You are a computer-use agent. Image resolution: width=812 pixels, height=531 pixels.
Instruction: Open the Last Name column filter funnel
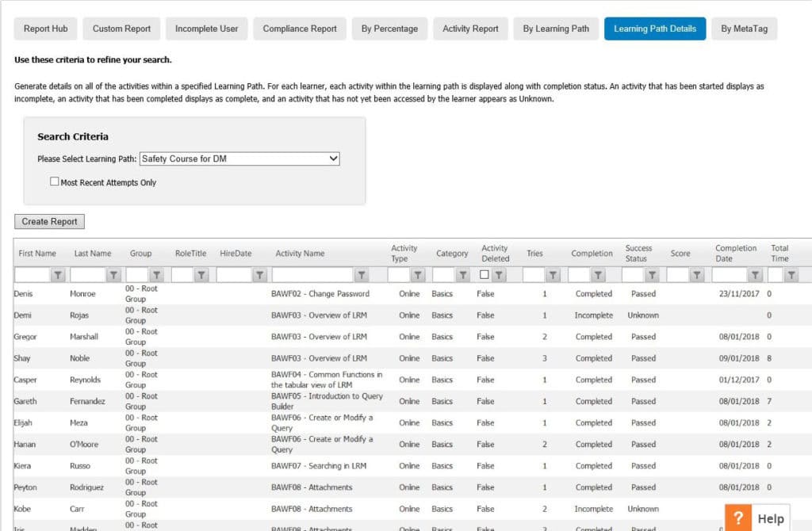(113, 273)
